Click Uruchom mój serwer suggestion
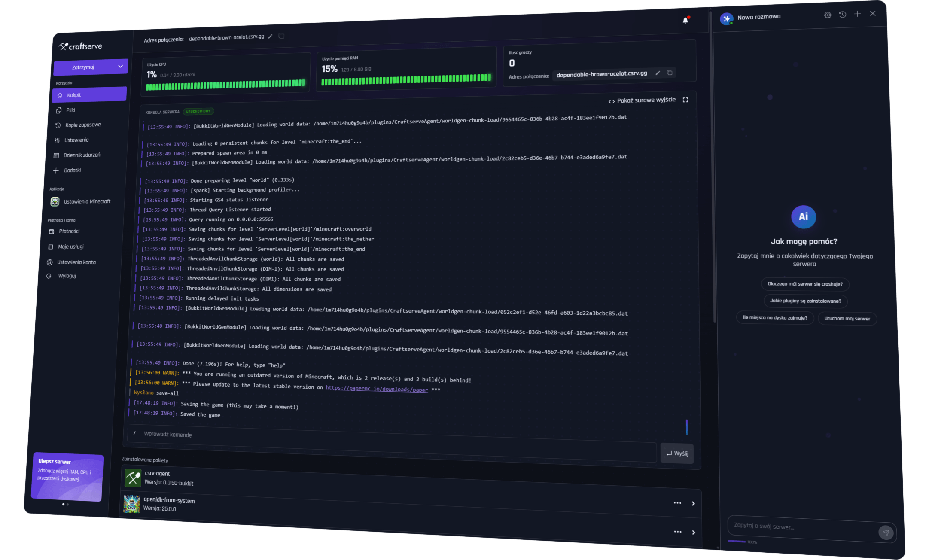The image size is (929, 560). click(847, 319)
